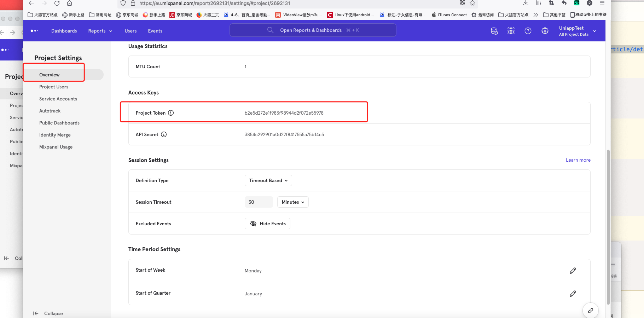The image size is (644, 318).
Task: Open the Mixpanel apps grid icon
Action: [x=511, y=31]
